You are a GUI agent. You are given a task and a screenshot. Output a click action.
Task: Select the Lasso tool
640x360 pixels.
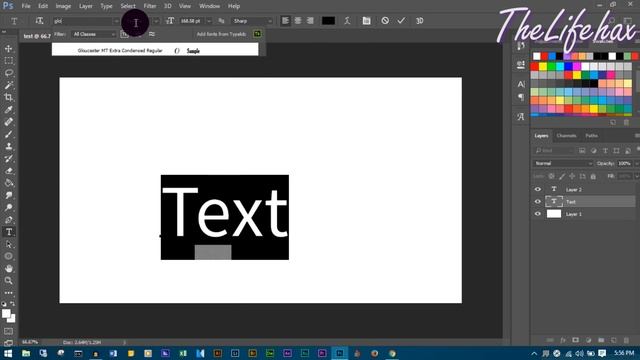9,73
